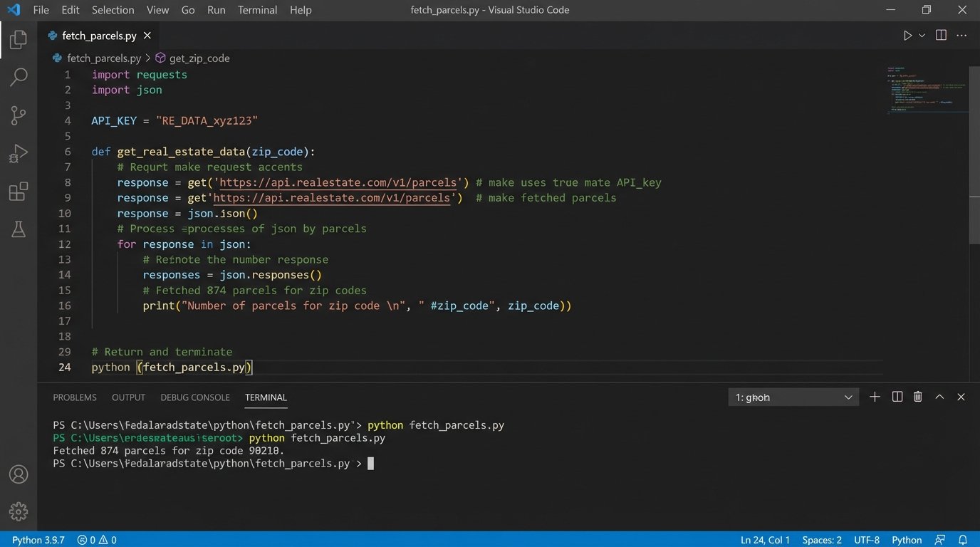Image resolution: width=980 pixels, height=547 pixels.
Task: Open the Explorer view in activity bar
Action: [19, 40]
